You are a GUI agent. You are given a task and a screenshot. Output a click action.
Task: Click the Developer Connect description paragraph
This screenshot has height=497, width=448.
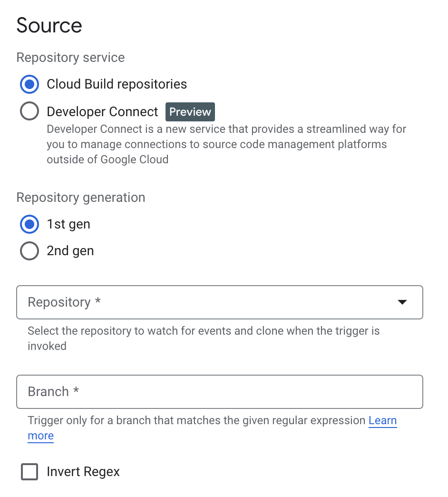[226, 144]
